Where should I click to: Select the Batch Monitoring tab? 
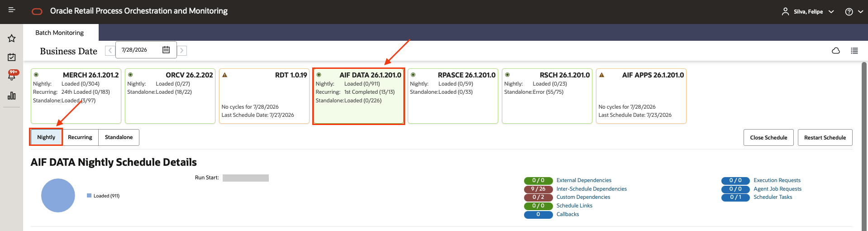pos(60,33)
